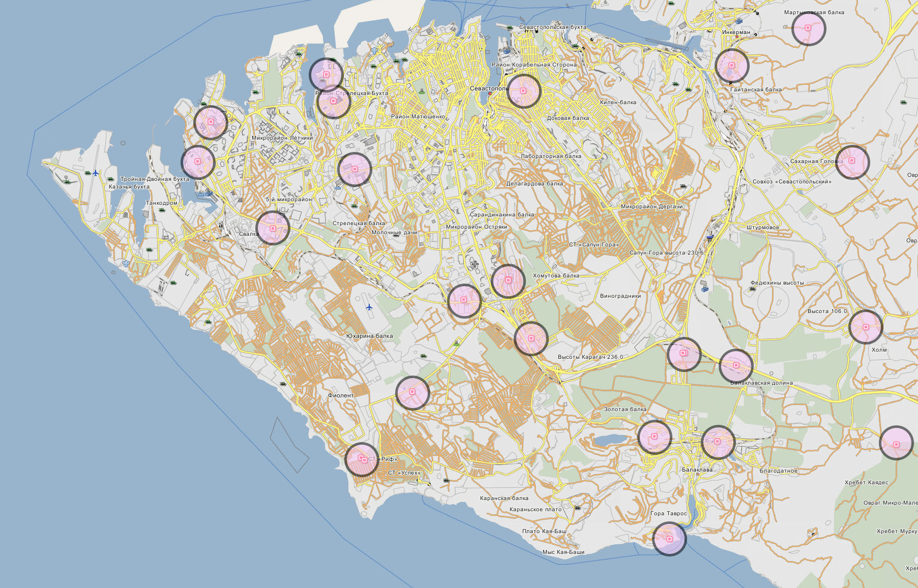Open the marker just above Балаклава
This screenshot has width=918, height=588.
[718, 442]
